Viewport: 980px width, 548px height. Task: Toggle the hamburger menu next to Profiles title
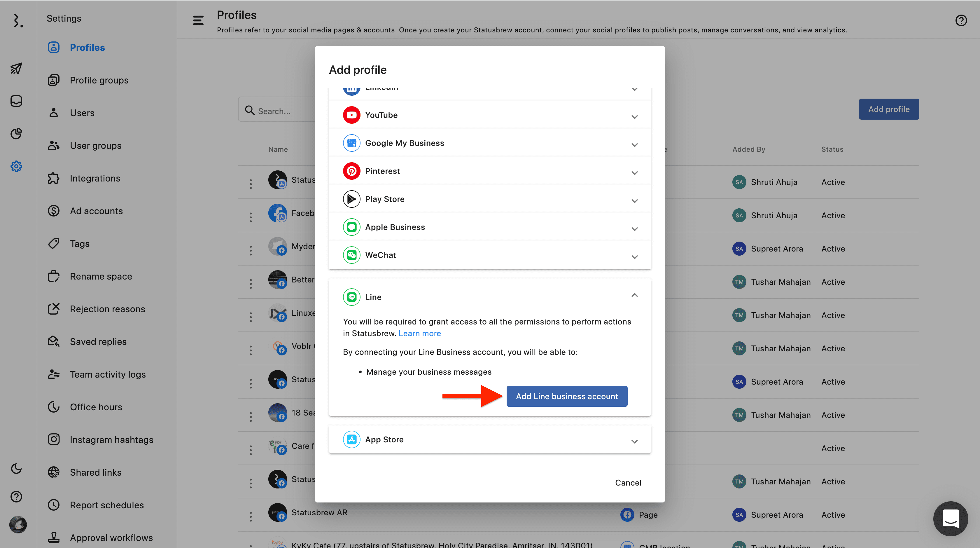point(198,20)
